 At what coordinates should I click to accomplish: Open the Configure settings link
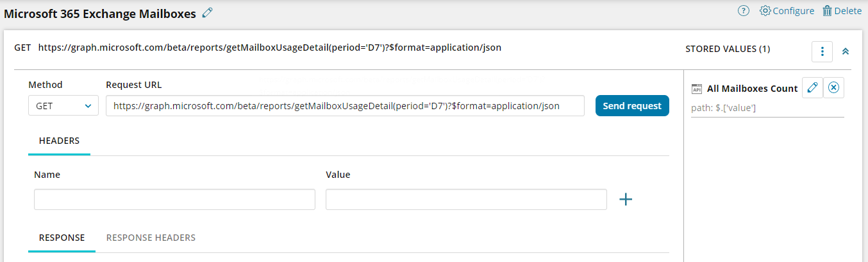point(787,11)
